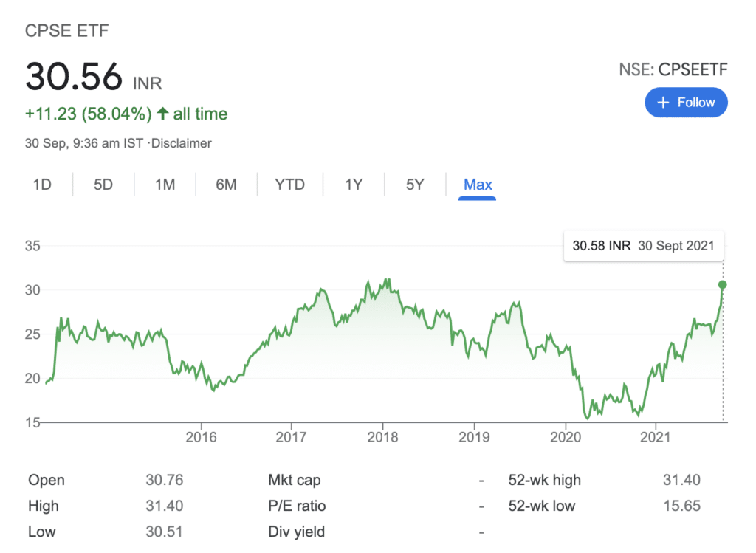Select the 5D time range tab
Image resolution: width=756 pixels, height=553 pixels.
point(103,185)
